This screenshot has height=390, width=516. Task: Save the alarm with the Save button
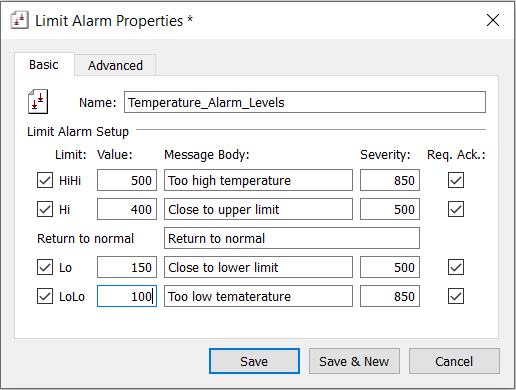click(x=254, y=361)
